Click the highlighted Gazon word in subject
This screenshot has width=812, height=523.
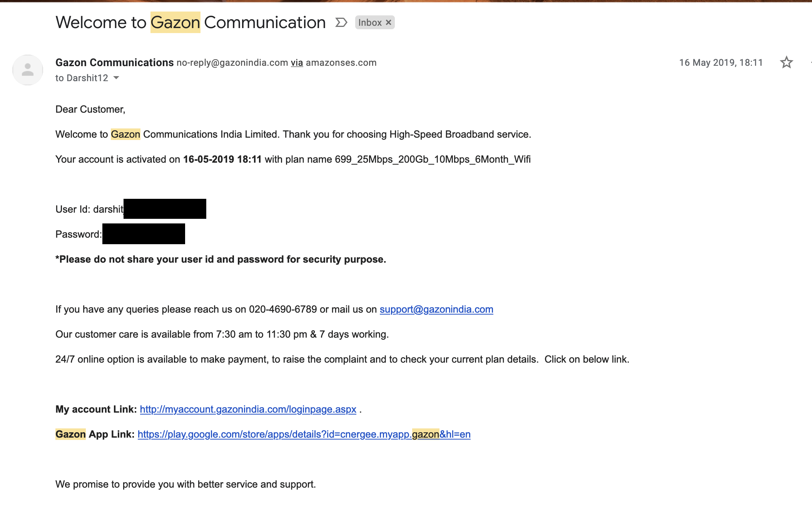[175, 22]
